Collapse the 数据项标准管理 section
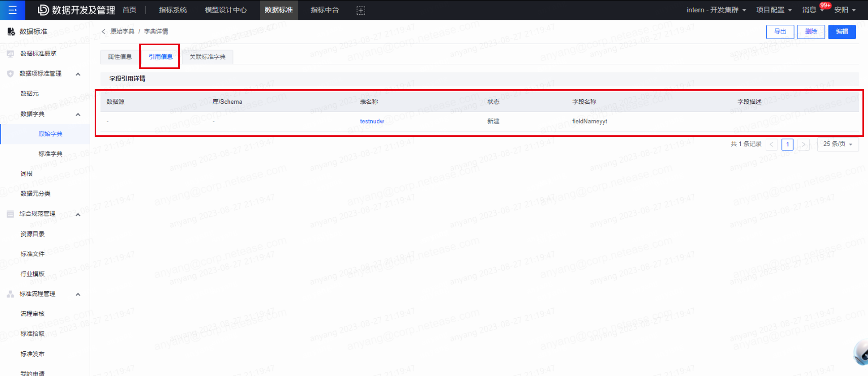This screenshot has height=376, width=868. (78, 74)
